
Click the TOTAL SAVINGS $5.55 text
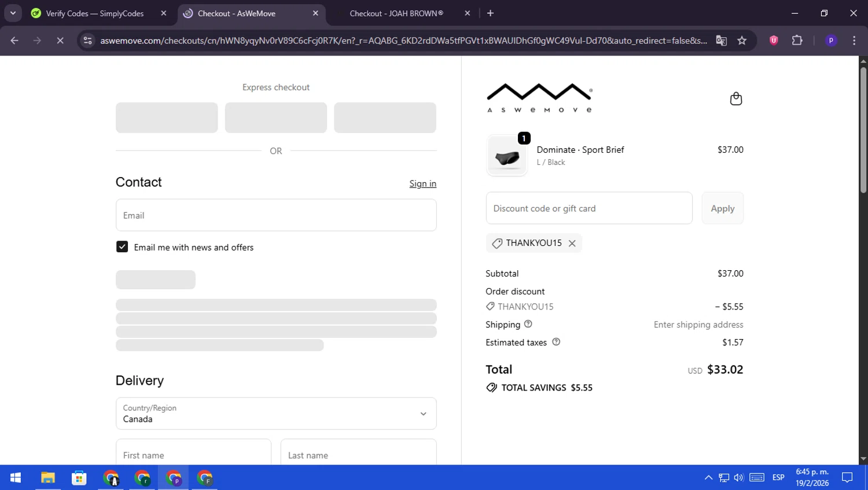547,388
